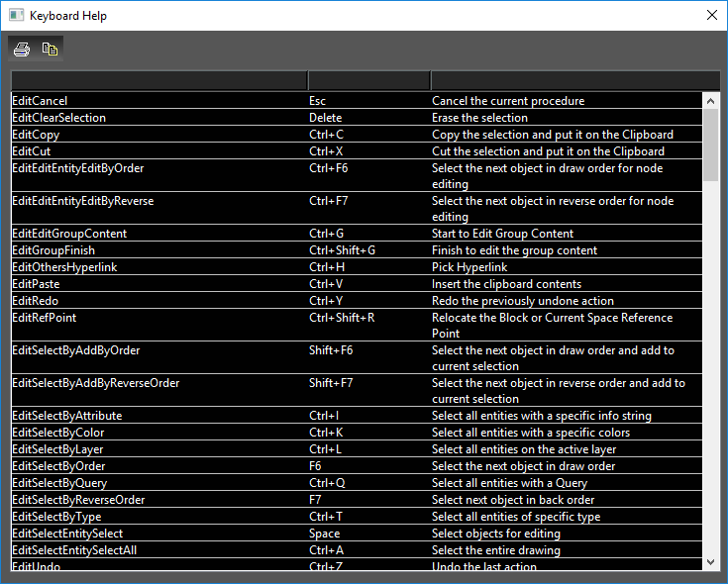
Task: Select the EditCopy command name
Action: point(36,135)
